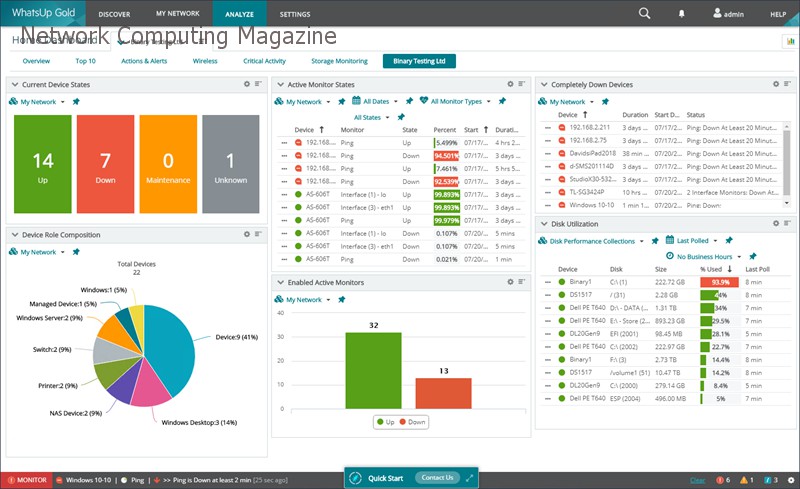Screen dimensions: 800x489
Task: Expand the Quick Start bar arrows icon
Action: tap(469, 478)
